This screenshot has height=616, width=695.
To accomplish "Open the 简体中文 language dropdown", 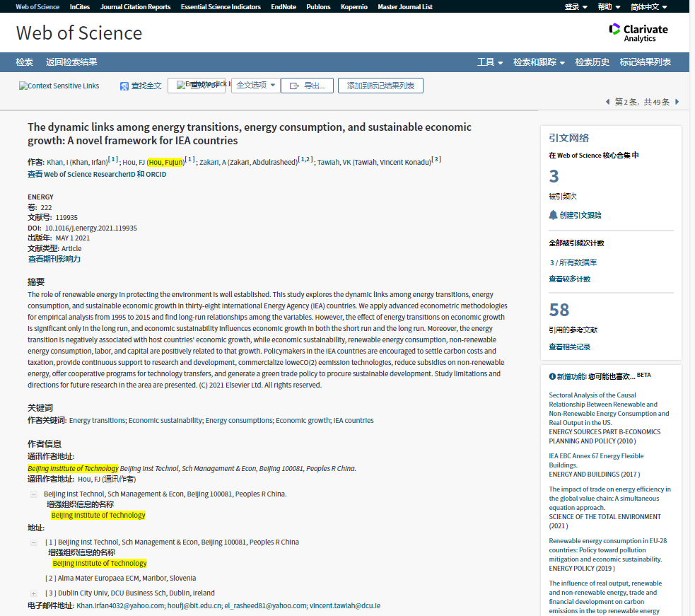I will click(648, 7).
